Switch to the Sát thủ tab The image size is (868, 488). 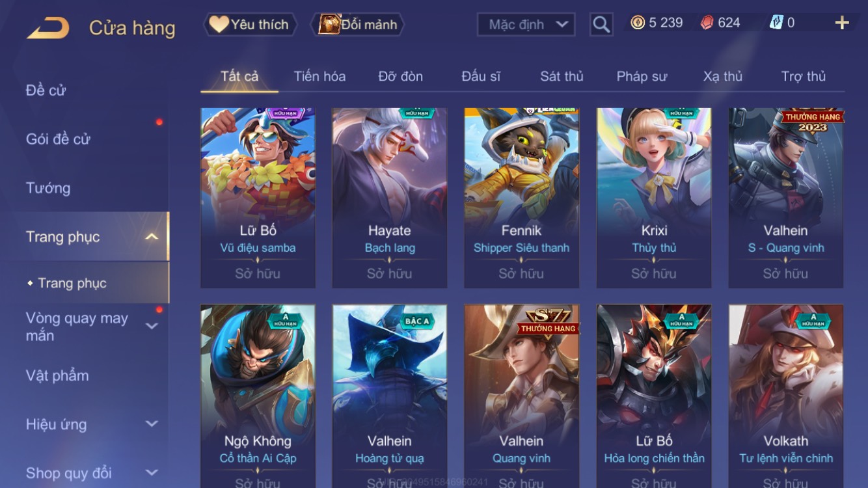point(562,76)
